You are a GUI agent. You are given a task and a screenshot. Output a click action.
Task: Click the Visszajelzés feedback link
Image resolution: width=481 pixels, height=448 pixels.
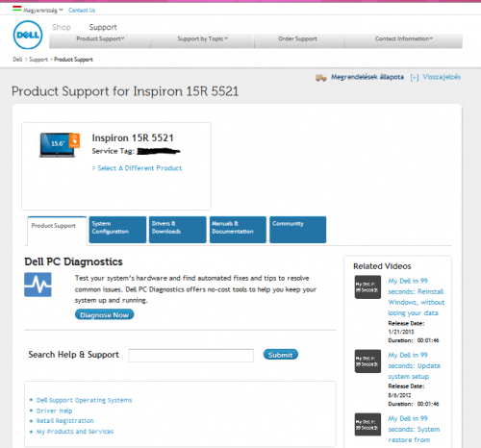point(442,77)
